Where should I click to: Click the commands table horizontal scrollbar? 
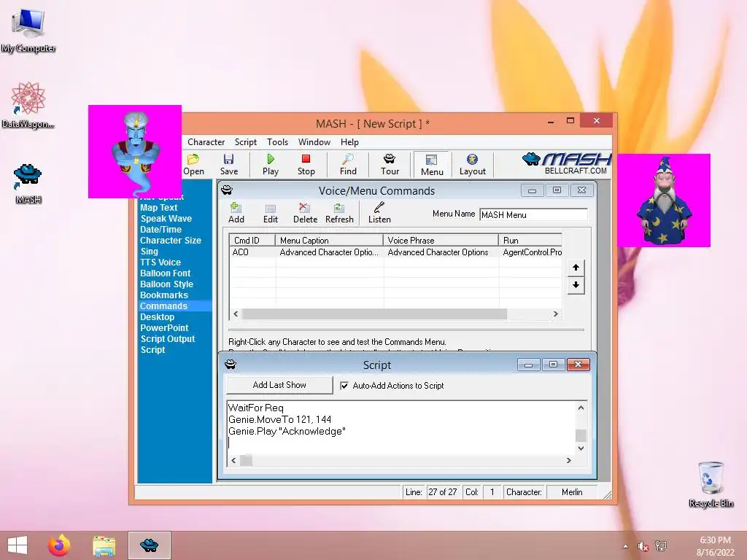[x=374, y=314]
